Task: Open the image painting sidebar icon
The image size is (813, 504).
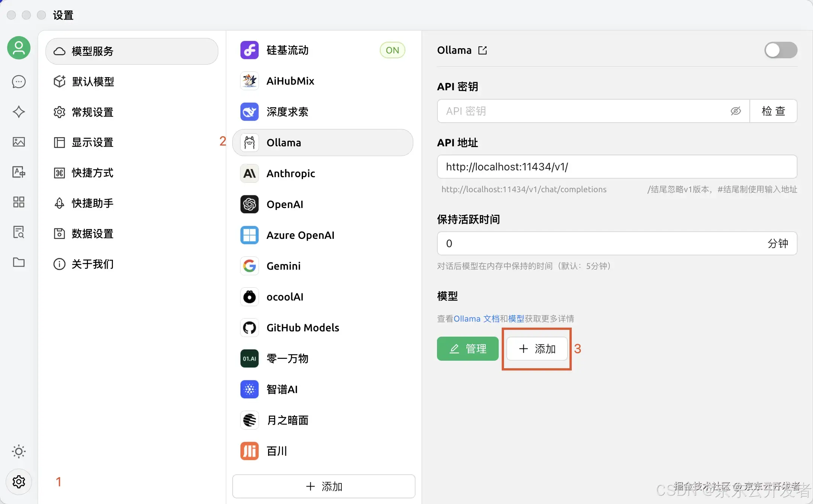Action: pyautogui.click(x=18, y=142)
